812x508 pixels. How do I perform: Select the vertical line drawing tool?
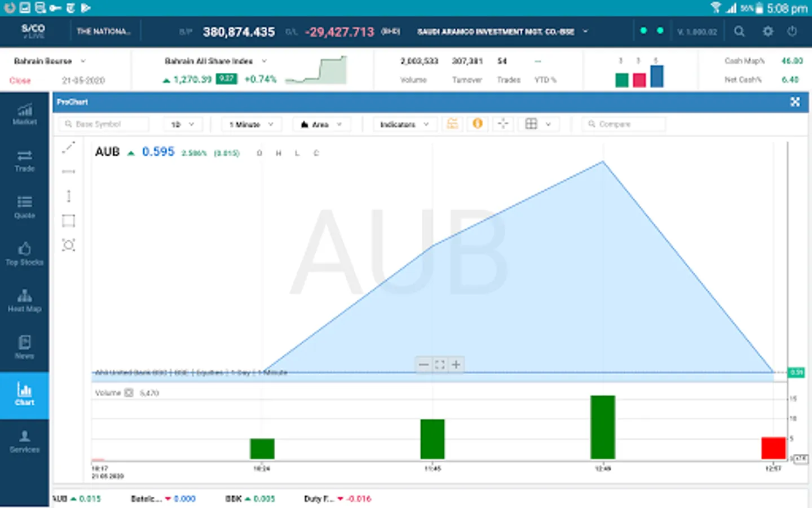[x=68, y=196]
